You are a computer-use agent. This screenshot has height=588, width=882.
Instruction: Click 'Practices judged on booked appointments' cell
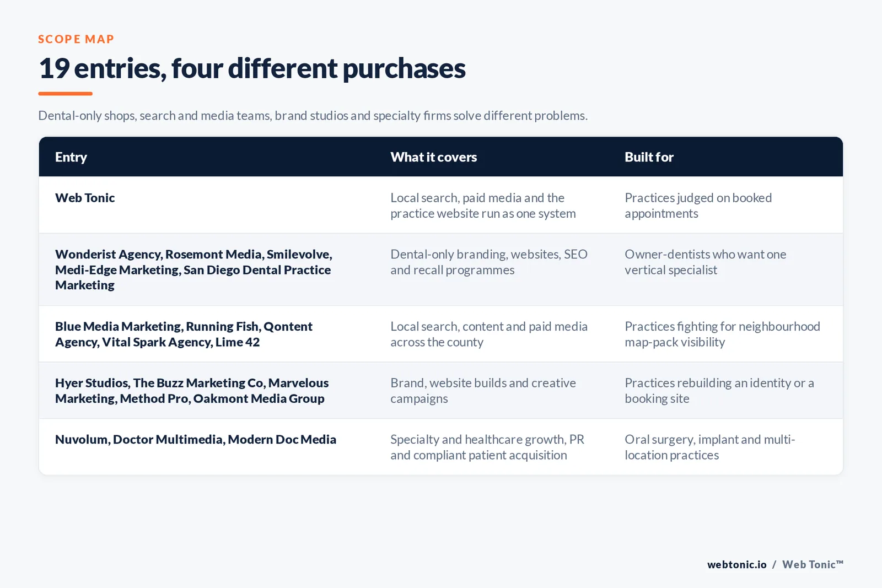pyautogui.click(x=698, y=206)
